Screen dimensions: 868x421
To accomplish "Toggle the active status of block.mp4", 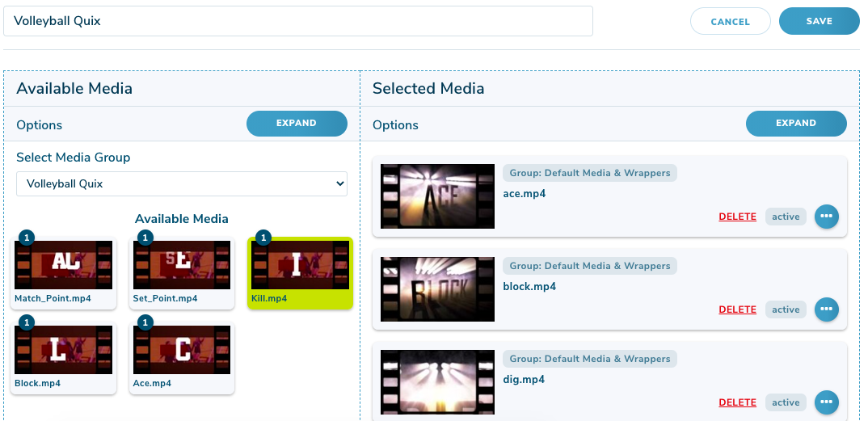I will [x=785, y=309].
